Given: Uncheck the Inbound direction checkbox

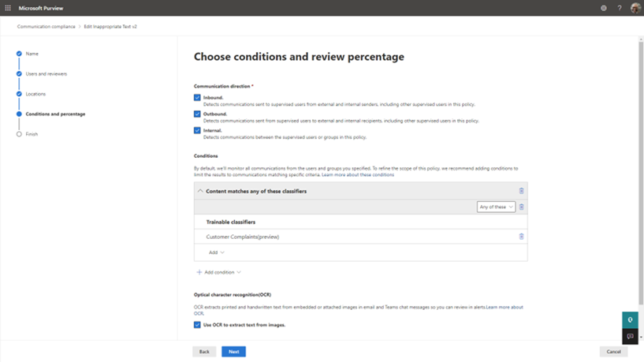Looking at the screenshot, I should [197, 98].
